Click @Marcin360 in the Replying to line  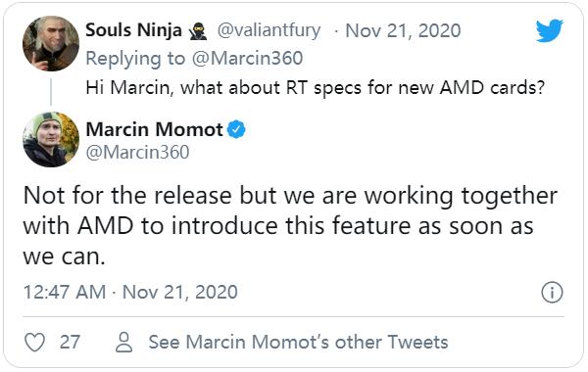coord(248,59)
